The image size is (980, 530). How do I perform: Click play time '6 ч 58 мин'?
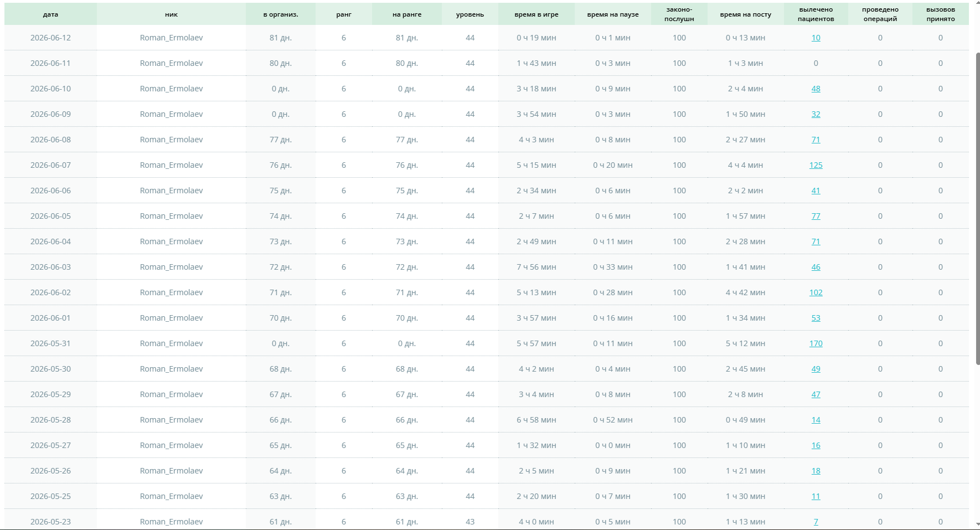(537, 420)
